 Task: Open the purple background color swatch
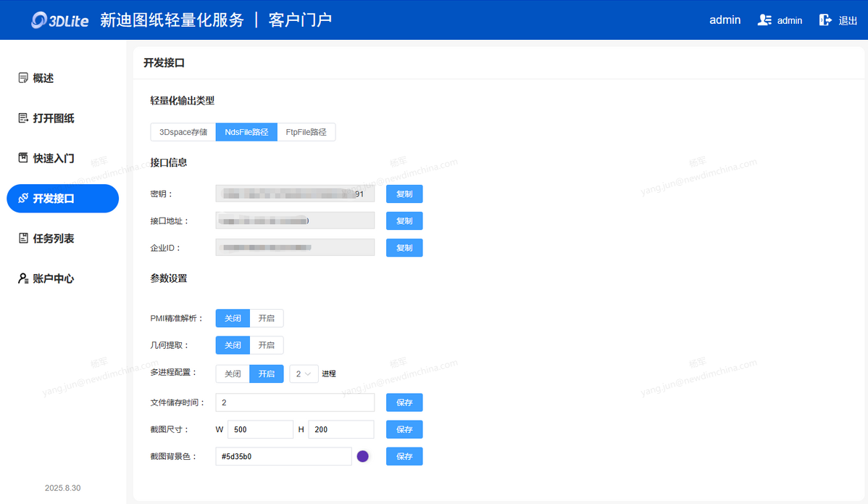point(363,456)
